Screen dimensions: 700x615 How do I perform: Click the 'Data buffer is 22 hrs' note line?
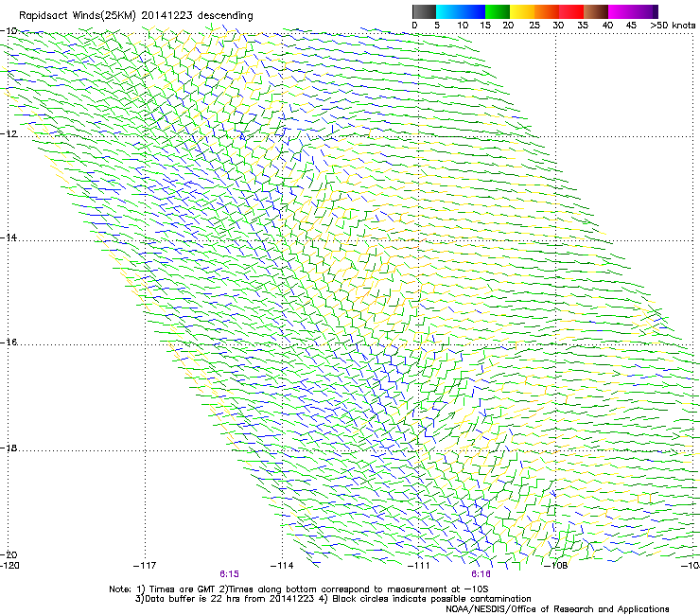(333, 599)
